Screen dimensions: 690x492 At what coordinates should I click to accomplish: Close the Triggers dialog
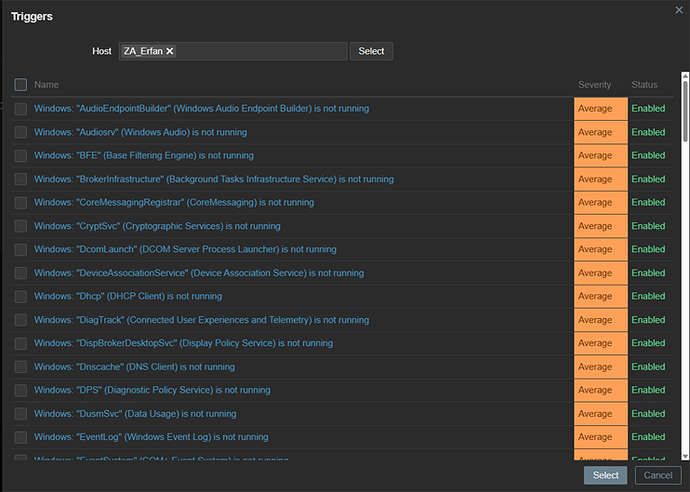[x=679, y=10]
